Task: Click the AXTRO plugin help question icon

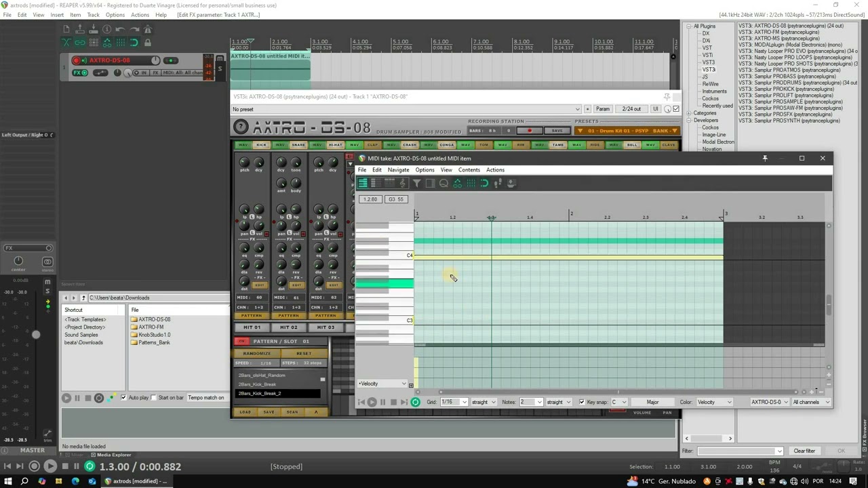Action: (241, 127)
